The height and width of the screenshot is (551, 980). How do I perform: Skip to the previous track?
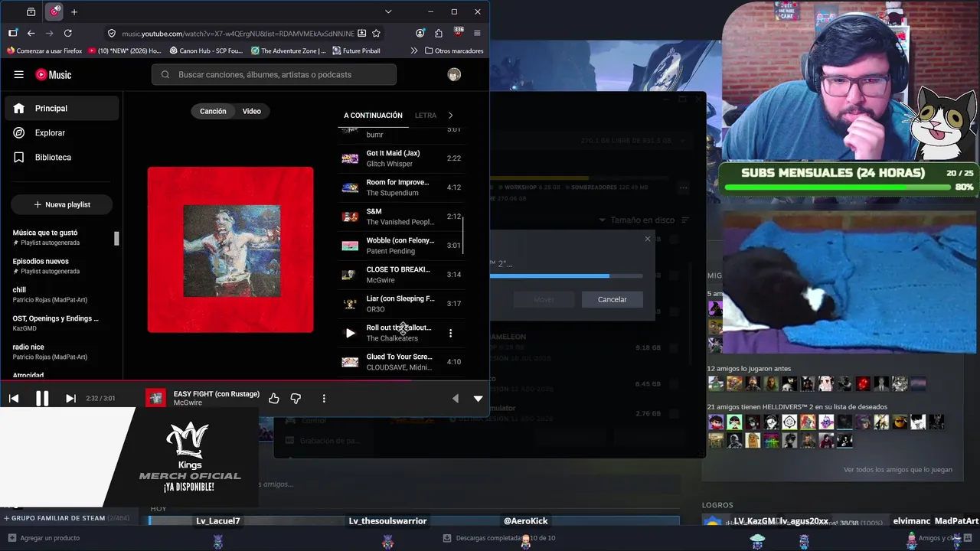click(x=13, y=398)
